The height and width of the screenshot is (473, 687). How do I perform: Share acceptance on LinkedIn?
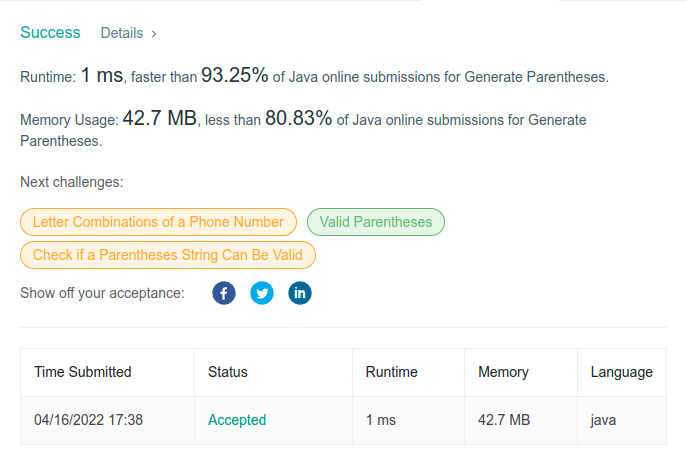pyautogui.click(x=300, y=293)
